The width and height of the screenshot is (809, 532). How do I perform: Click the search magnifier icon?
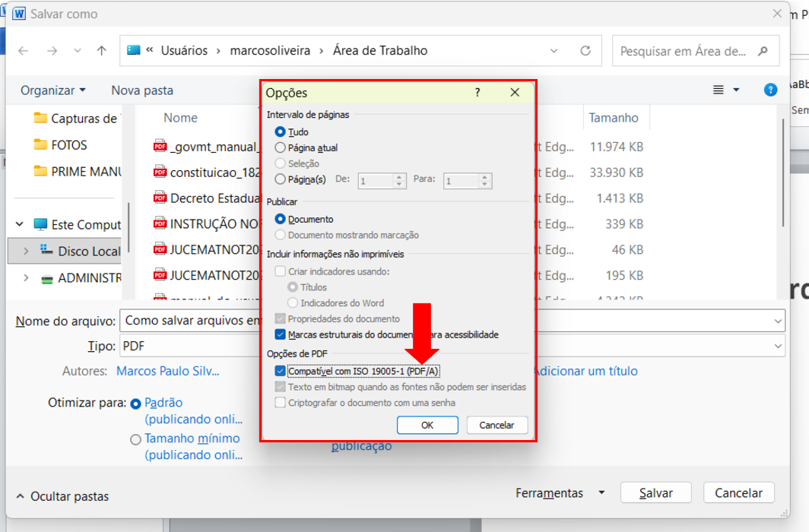click(764, 51)
